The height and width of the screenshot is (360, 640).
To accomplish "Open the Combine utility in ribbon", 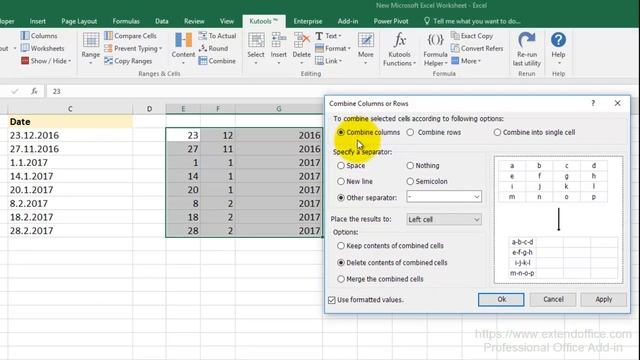I will tap(217, 61).
